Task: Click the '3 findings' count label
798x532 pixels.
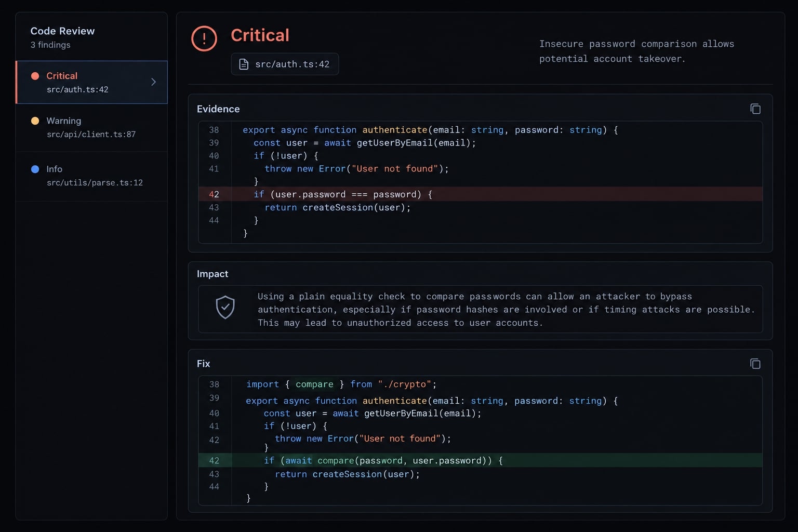Action: point(50,45)
